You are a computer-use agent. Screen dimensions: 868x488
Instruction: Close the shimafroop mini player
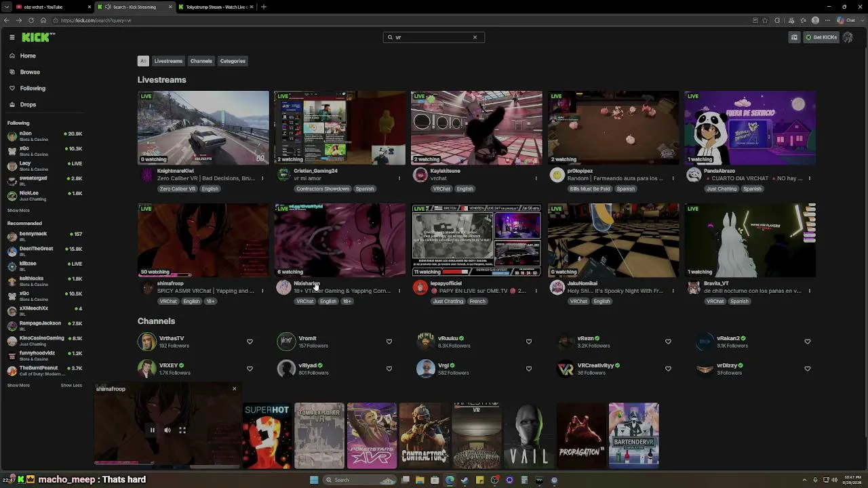click(x=234, y=389)
